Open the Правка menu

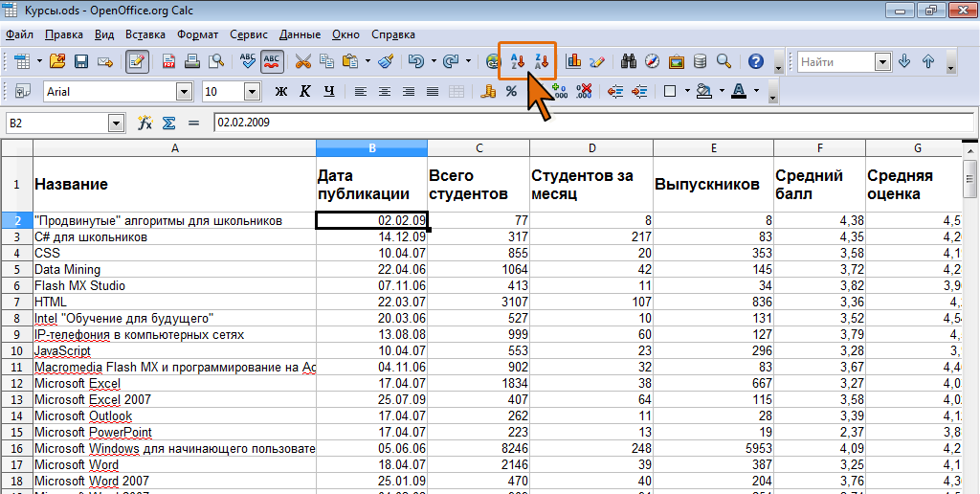pyautogui.click(x=64, y=34)
